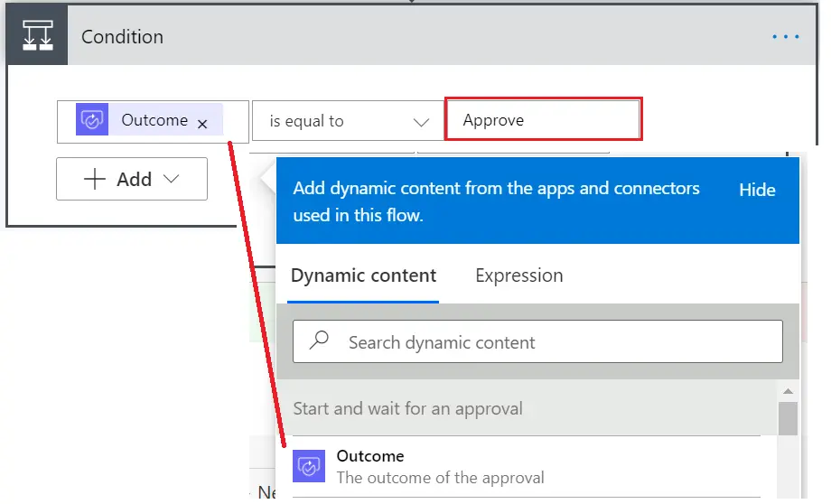Click 'Start and wait for an approval' header
831x504 pixels.
click(407, 408)
